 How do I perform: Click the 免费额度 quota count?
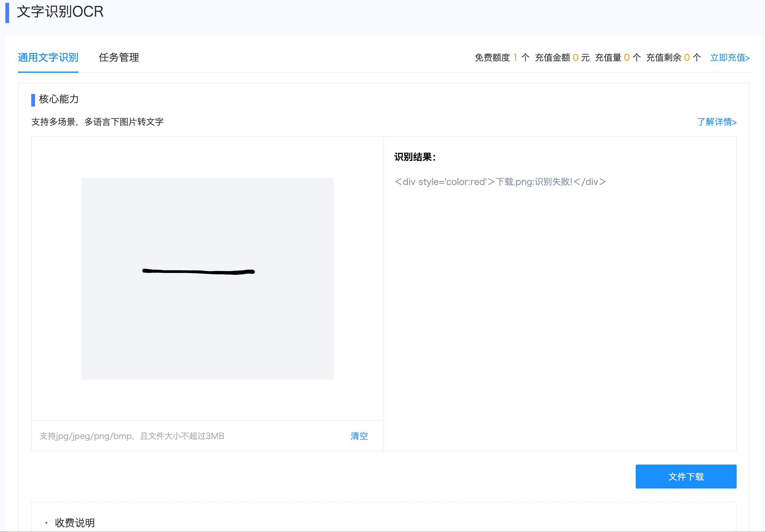(x=515, y=58)
